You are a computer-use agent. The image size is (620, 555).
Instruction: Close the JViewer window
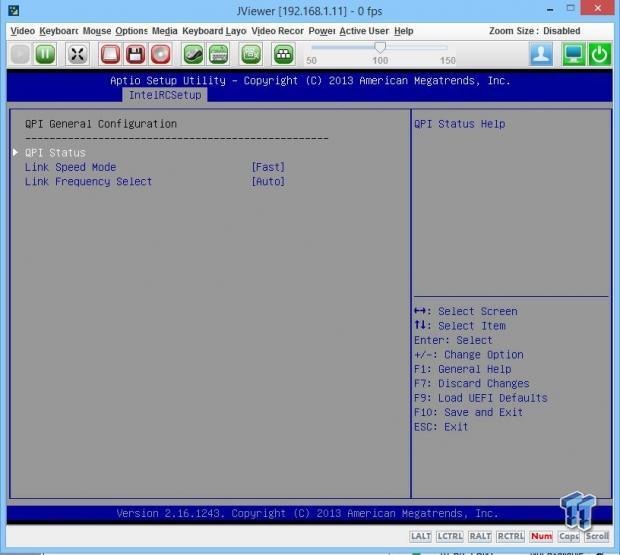tap(597, 8)
